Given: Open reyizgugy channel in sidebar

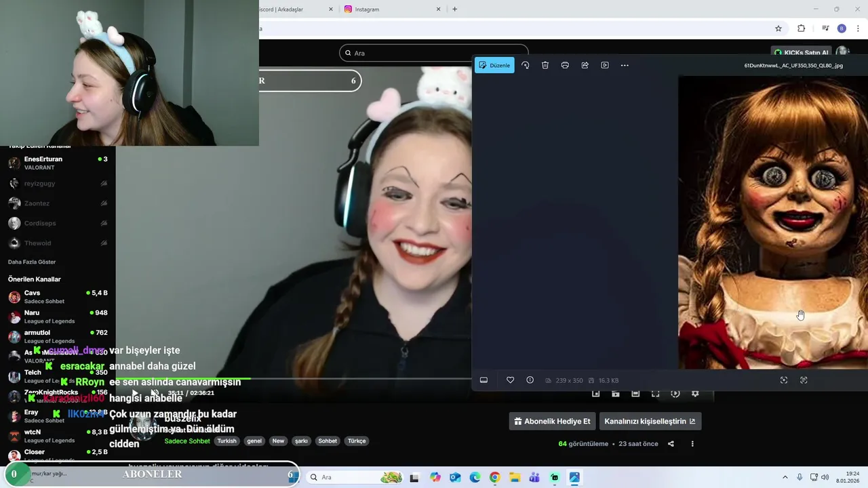Looking at the screenshot, I should (58, 183).
